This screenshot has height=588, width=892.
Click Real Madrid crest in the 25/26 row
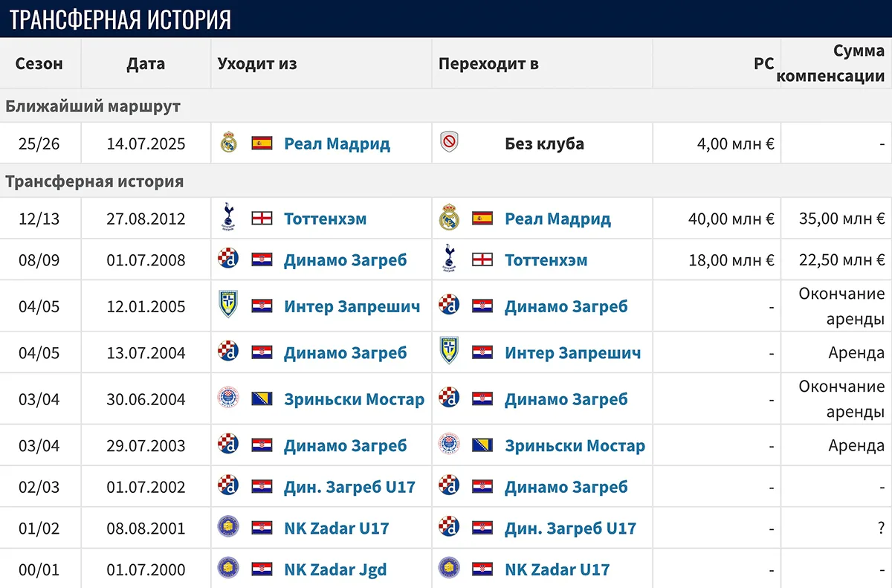coord(228,143)
